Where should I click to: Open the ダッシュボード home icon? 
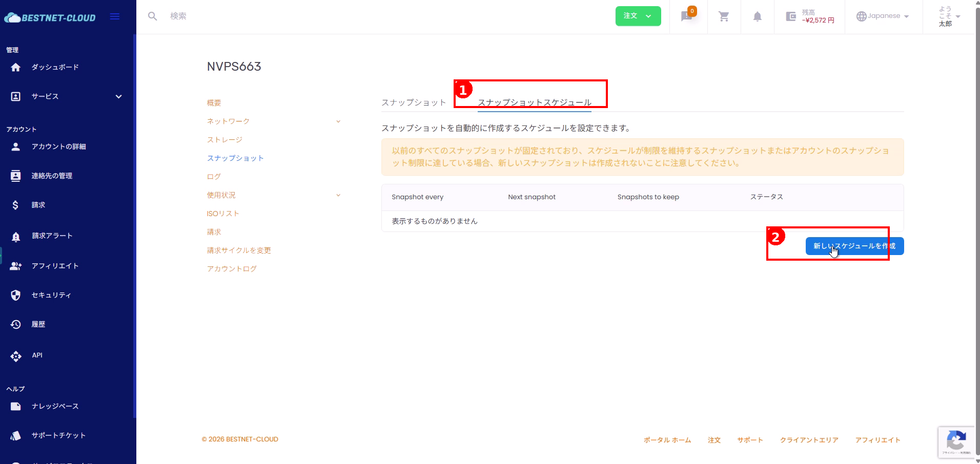tap(16, 67)
